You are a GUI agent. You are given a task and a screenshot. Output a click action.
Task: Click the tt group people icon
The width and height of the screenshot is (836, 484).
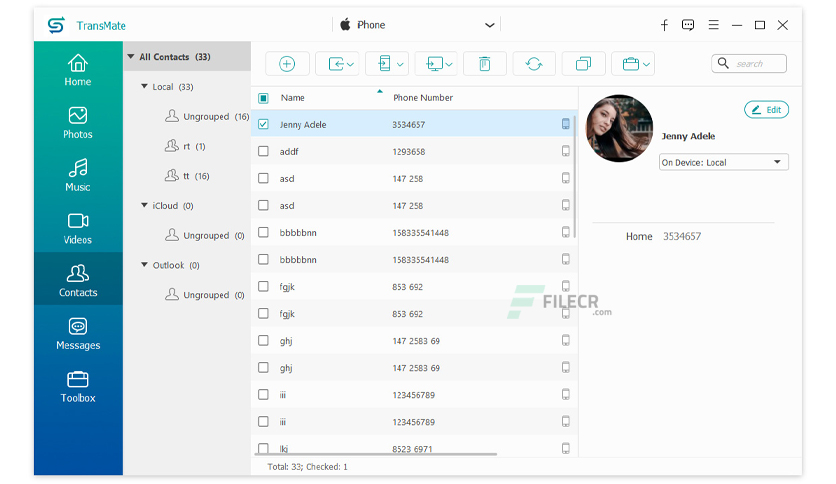172,175
